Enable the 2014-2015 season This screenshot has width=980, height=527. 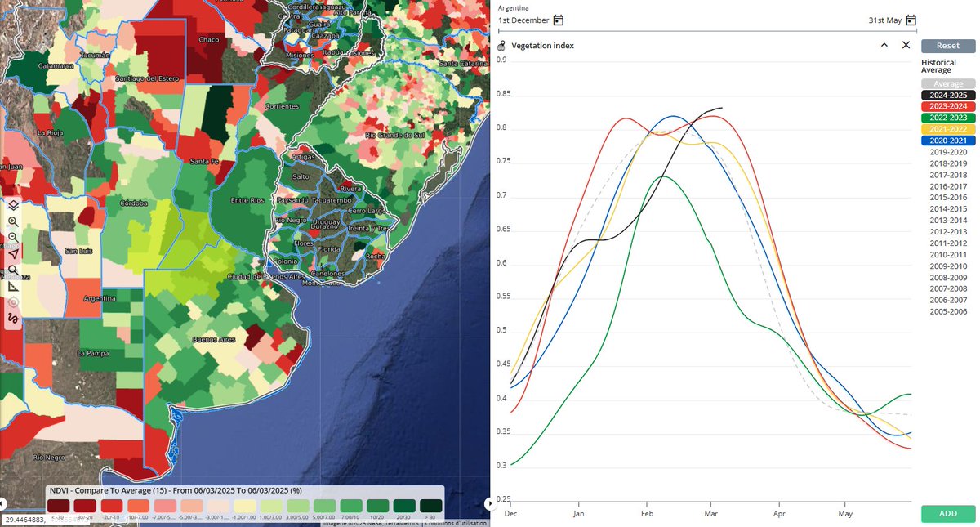tap(948, 209)
